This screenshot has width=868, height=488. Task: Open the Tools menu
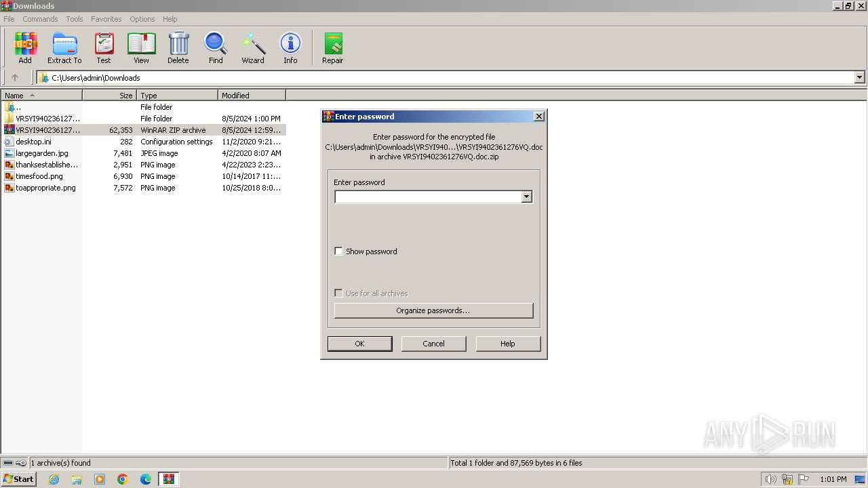click(x=75, y=19)
